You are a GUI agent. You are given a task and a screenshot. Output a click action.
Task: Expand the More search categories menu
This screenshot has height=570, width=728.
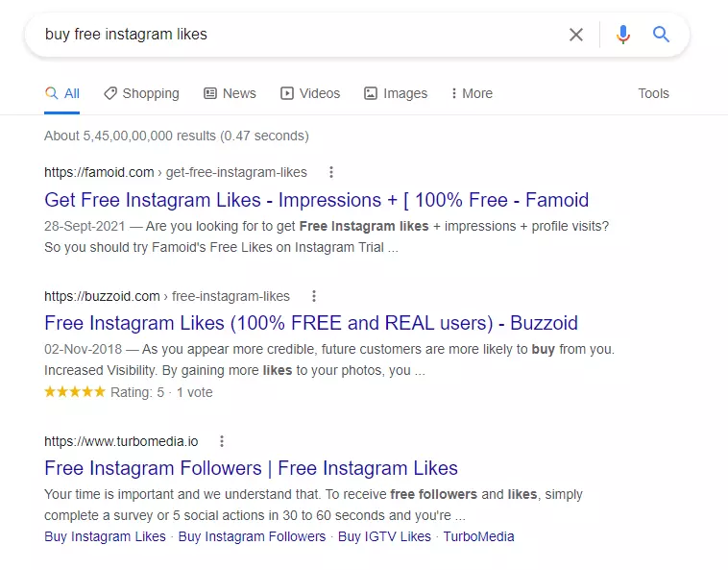pos(471,93)
